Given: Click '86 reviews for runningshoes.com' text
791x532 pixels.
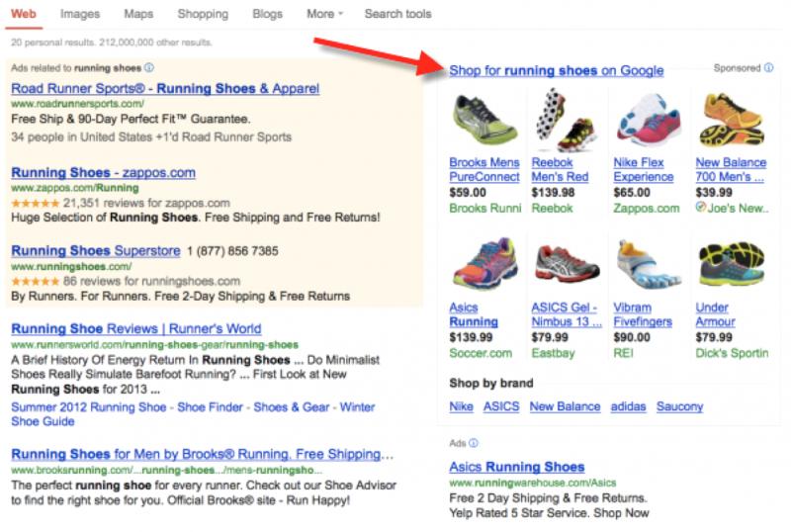Looking at the screenshot, I should click(x=151, y=281).
